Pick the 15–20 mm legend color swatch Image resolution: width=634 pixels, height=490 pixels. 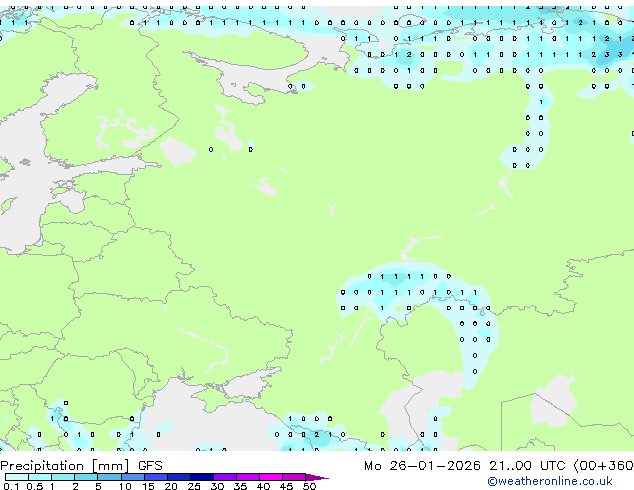coord(156,477)
